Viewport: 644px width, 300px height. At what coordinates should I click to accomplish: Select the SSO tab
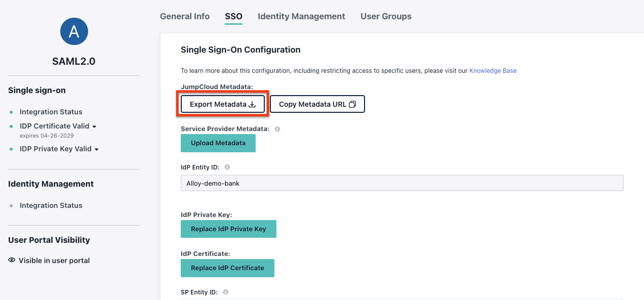234,16
